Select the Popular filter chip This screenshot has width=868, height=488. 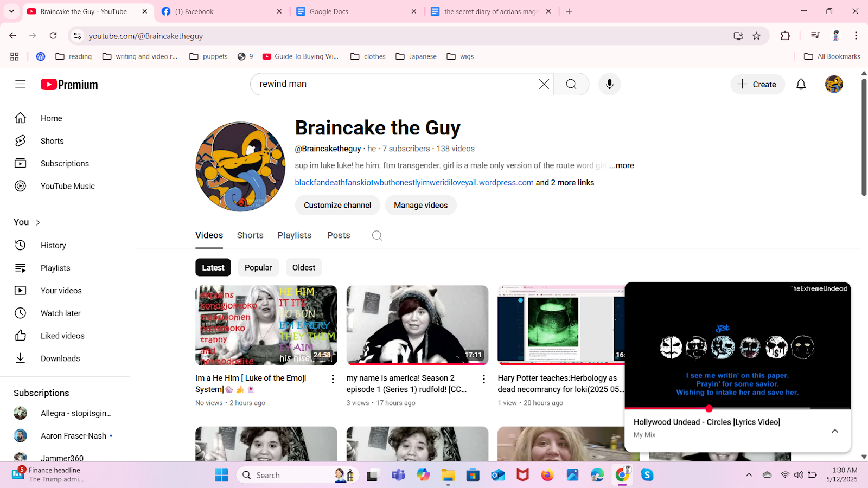pyautogui.click(x=258, y=267)
